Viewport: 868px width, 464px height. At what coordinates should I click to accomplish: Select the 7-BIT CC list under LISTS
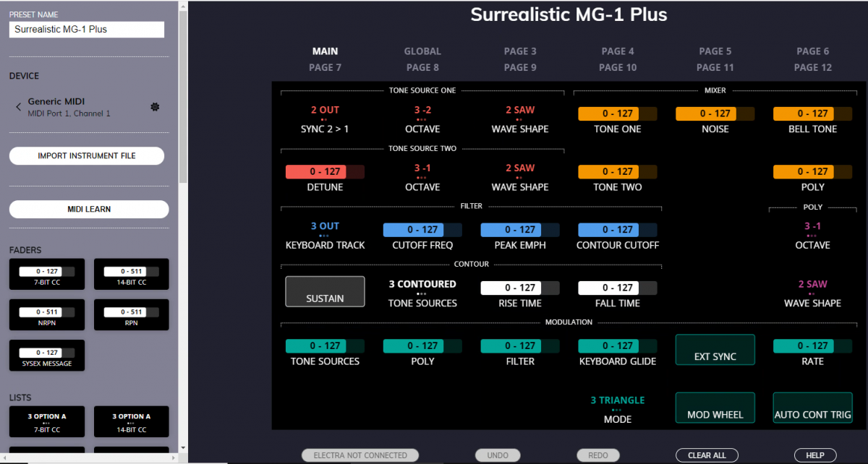[47, 421]
